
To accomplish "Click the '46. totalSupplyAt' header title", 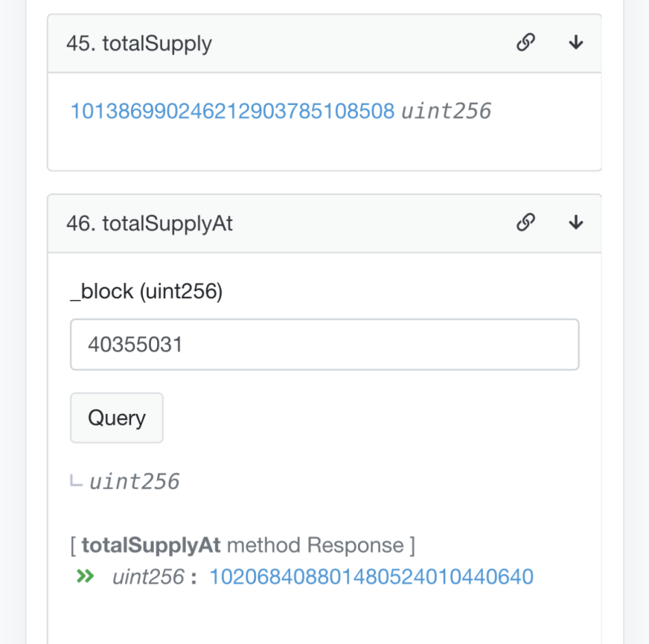I will (150, 224).
